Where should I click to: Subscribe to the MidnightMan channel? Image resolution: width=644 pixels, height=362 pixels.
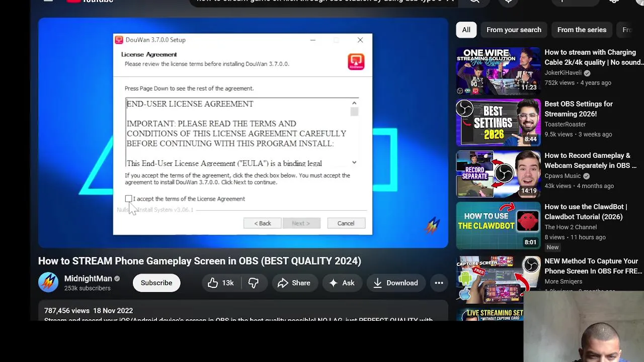pos(156,283)
